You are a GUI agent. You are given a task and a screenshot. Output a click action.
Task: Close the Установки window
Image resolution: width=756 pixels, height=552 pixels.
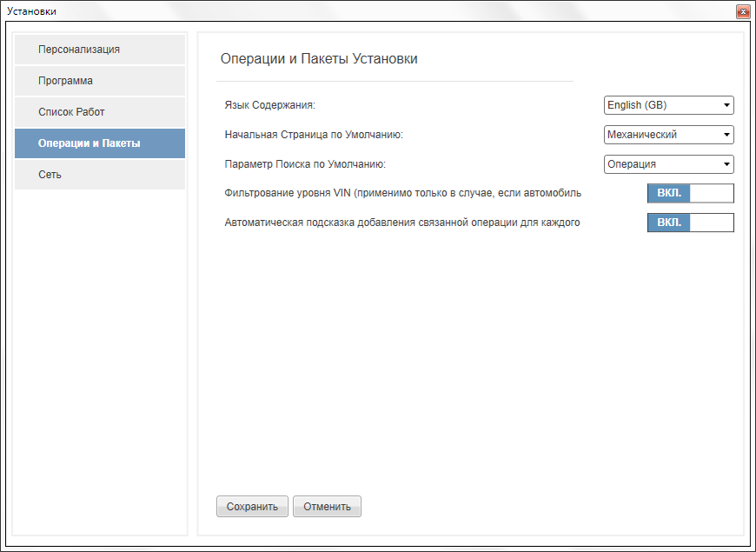[743, 11]
